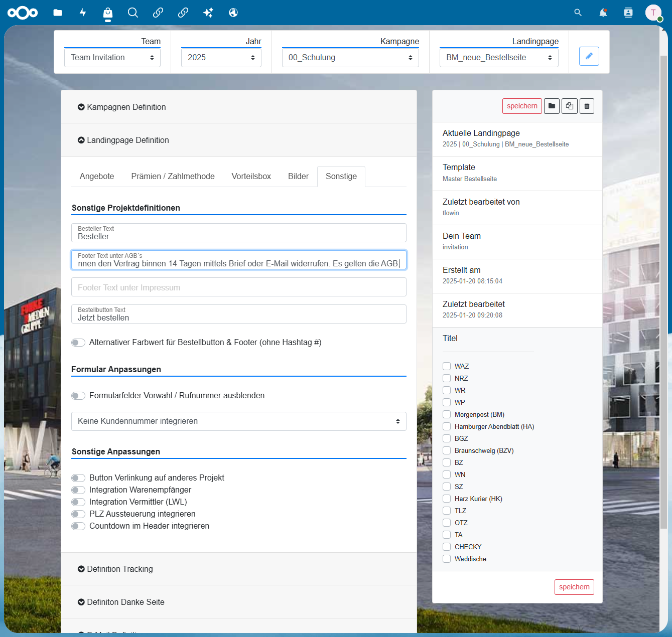Open the Nextcloud logo home link
The height and width of the screenshot is (637, 672).
[x=23, y=13]
